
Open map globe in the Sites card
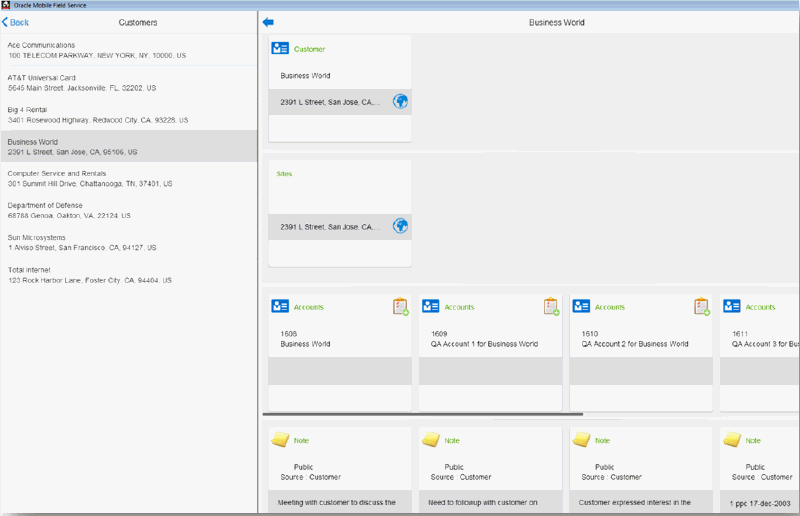pyautogui.click(x=400, y=226)
